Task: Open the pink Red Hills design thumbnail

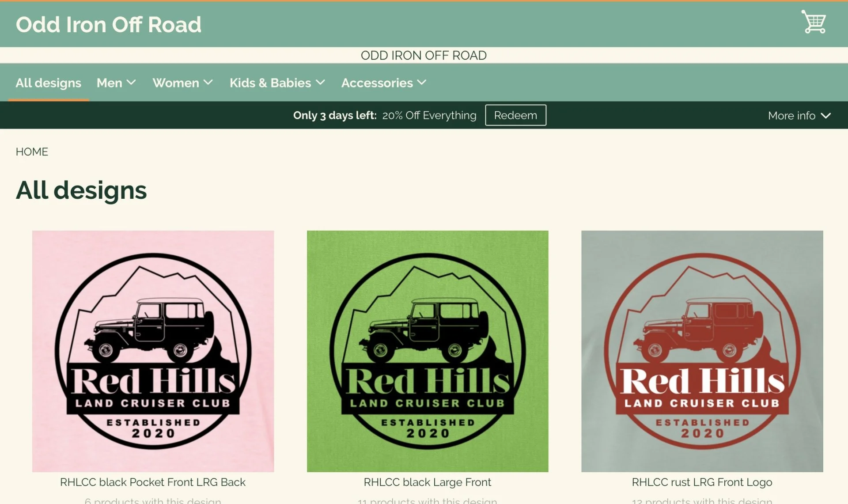Action: (x=153, y=351)
